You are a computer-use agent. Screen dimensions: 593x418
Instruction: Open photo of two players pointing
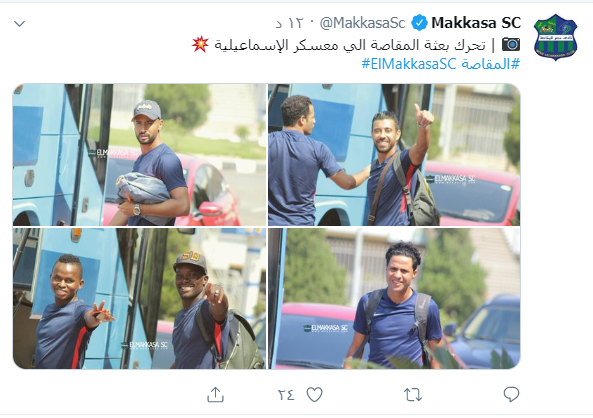point(140,298)
